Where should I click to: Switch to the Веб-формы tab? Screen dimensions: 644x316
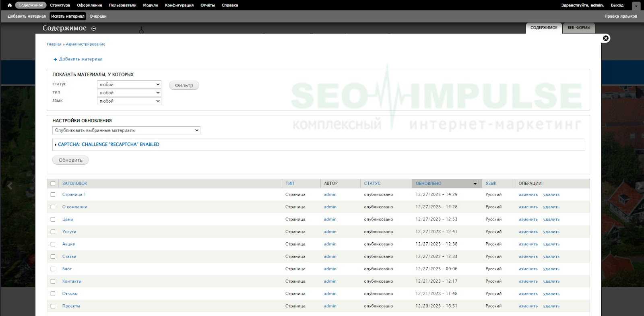pyautogui.click(x=579, y=28)
